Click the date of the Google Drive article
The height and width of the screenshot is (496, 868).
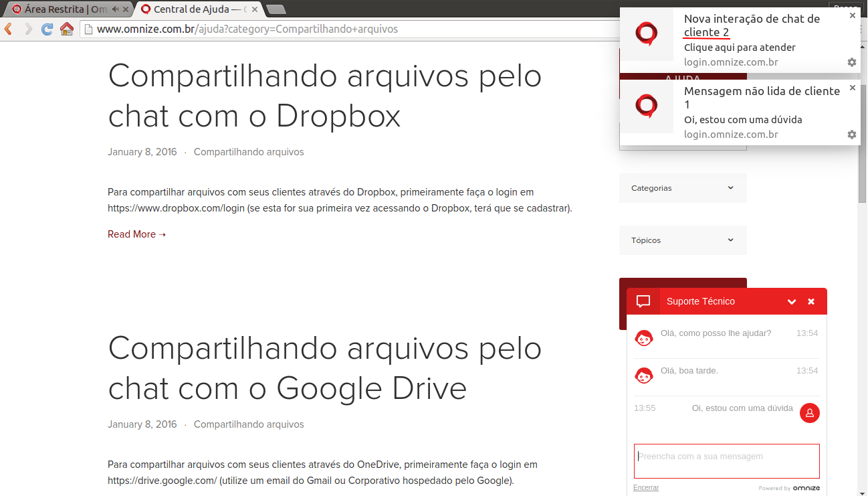coord(142,424)
